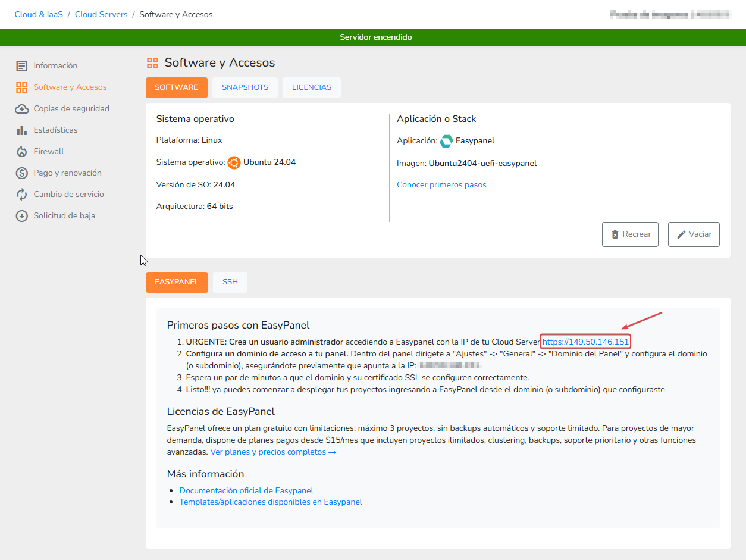This screenshot has width=746, height=560.
Task: Click the Software y Accesos grid icon in sidebar
Action: pyautogui.click(x=22, y=87)
